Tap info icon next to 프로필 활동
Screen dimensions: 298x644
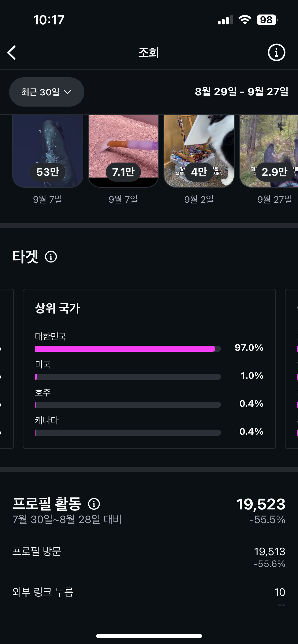pyautogui.click(x=94, y=504)
